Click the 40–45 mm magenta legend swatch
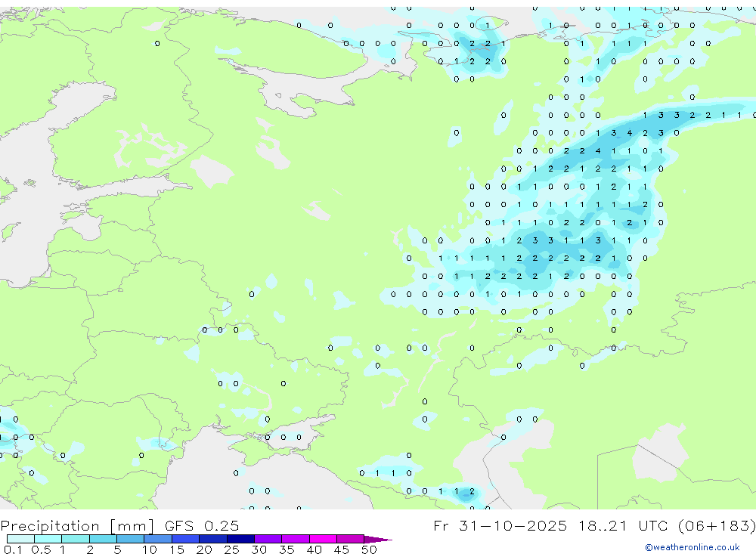The width and height of the screenshot is (756, 554). (x=323, y=539)
